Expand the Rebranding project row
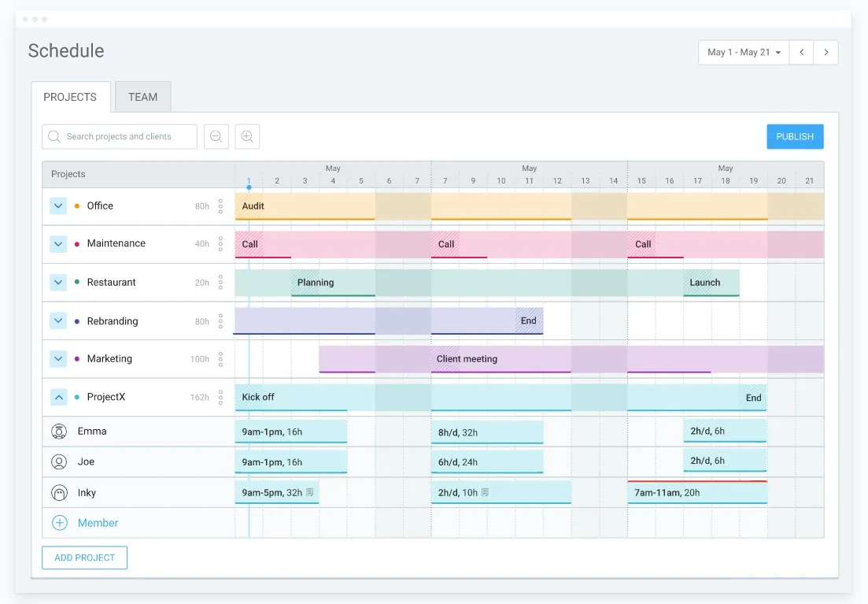This screenshot has width=868, height=604. click(x=58, y=321)
